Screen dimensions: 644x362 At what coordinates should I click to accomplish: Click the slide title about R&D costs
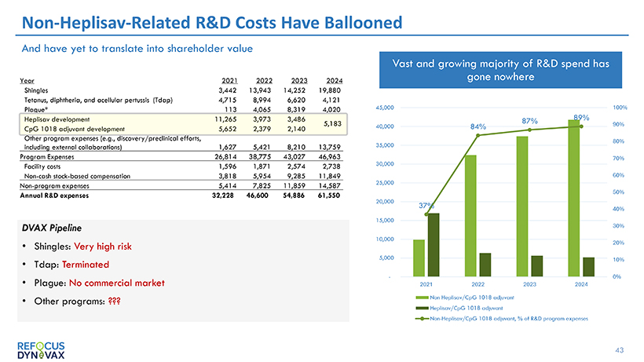[207, 21]
